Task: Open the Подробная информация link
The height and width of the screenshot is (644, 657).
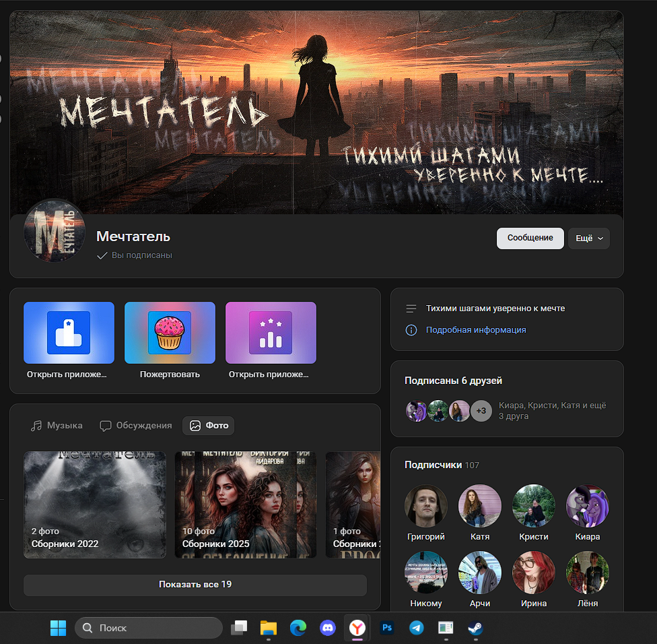Action: coord(476,330)
